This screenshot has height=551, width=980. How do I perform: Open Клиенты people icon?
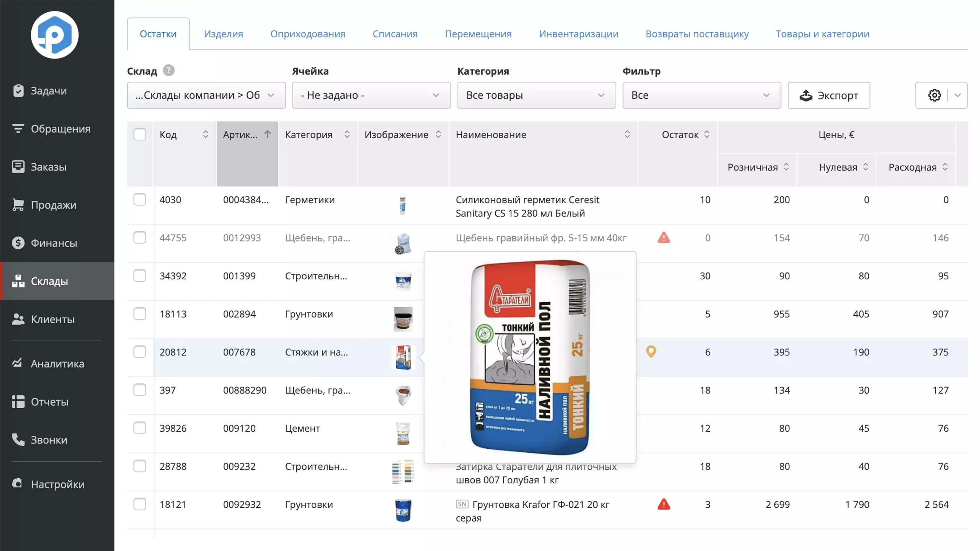click(18, 319)
